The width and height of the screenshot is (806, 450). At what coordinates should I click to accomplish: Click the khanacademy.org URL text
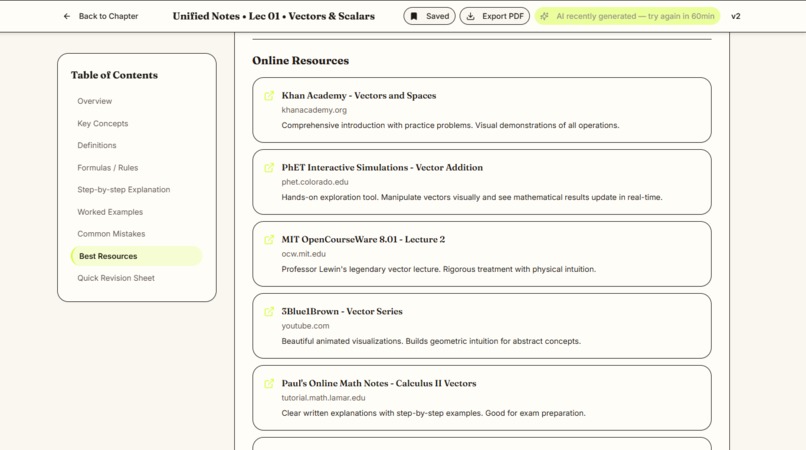tap(314, 110)
